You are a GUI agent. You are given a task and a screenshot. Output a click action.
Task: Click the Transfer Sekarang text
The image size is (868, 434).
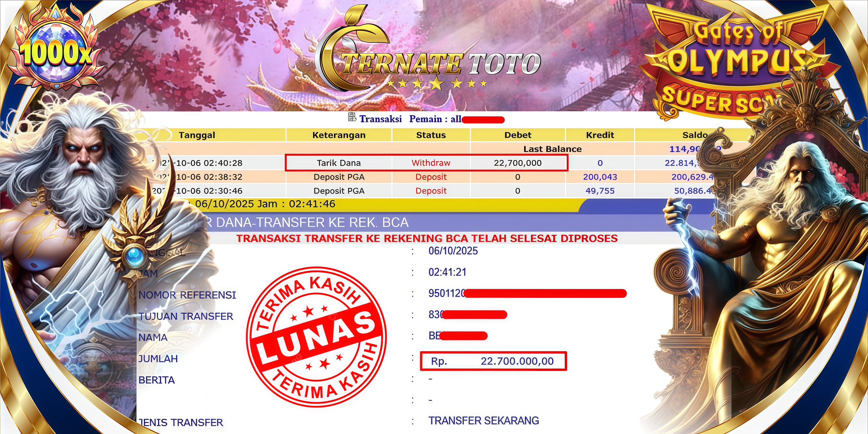pyautogui.click(x=484, y=421)
